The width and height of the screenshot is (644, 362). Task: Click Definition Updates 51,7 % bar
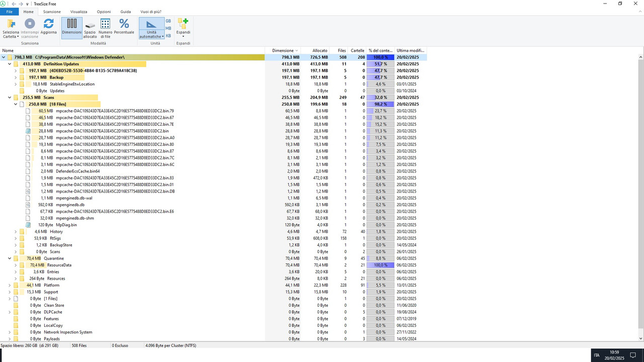click(x=380, y=64)
